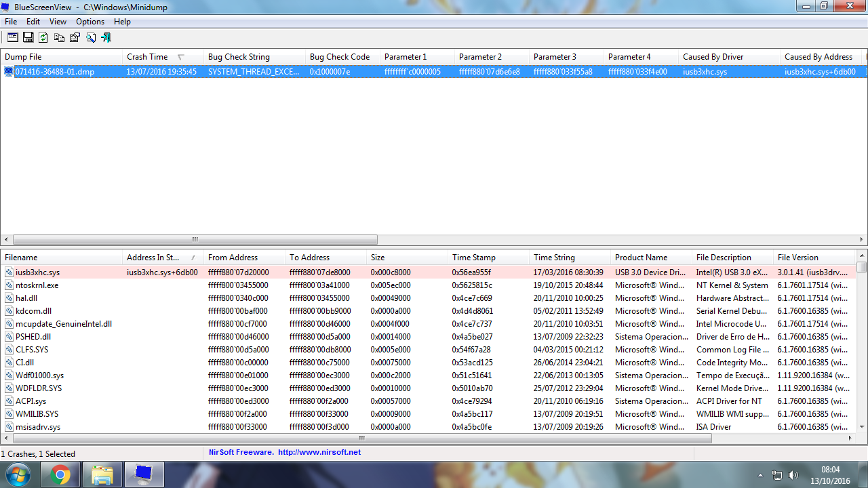Screen dimensions: 868x488
Task: Click lower pane vertical scrollbar down arrow
Action: pyautogui.click(x=862, y=427)
